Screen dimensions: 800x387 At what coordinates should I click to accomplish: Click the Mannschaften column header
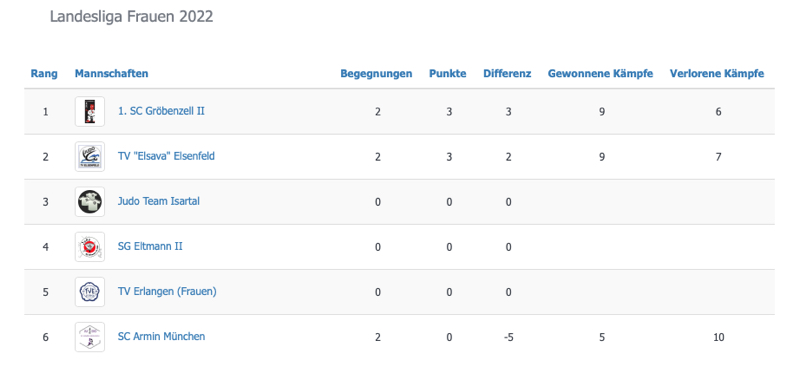coord(111,73)
